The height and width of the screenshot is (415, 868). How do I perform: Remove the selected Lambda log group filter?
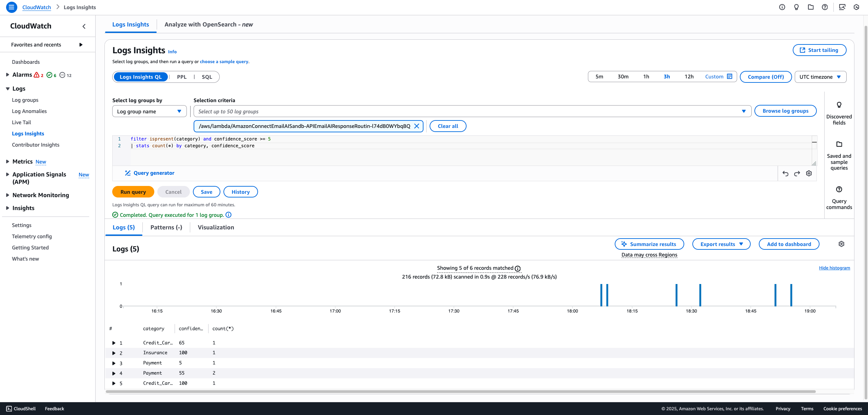pyautogui.click(x=417, y=126)
